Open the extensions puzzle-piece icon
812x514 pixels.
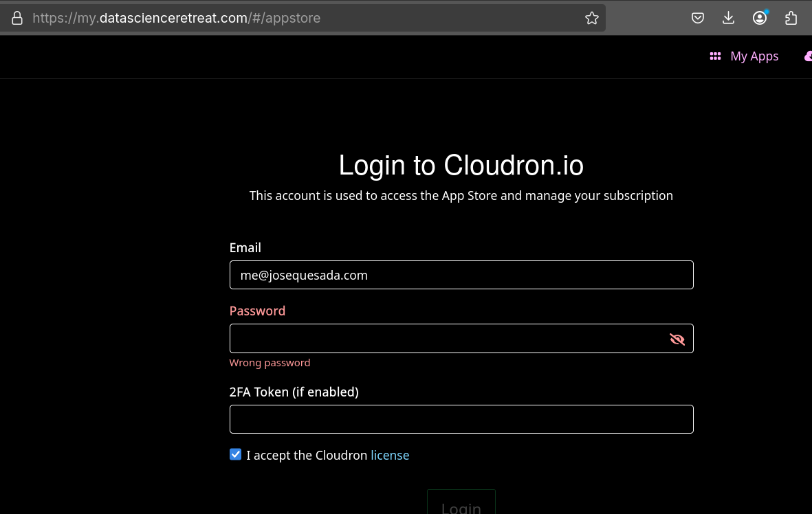coord(791,18)
